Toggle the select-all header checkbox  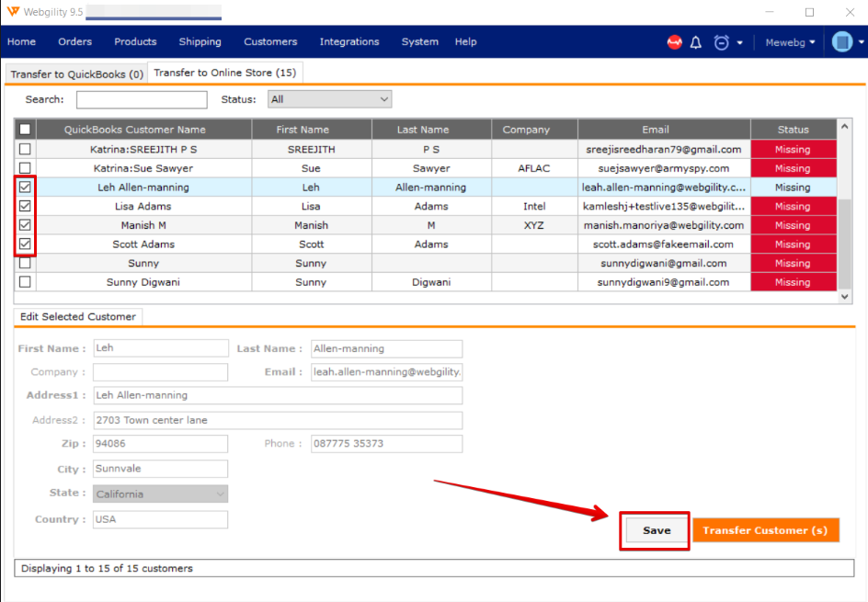(25, 130)
